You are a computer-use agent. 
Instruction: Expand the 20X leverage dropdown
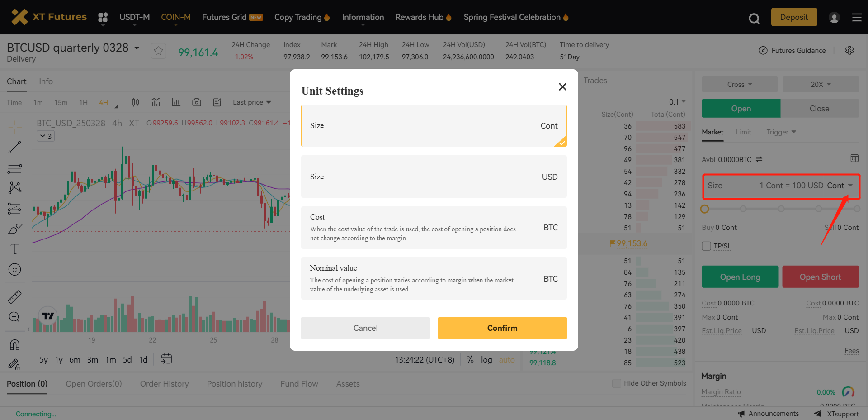click(x=821, y=85)
